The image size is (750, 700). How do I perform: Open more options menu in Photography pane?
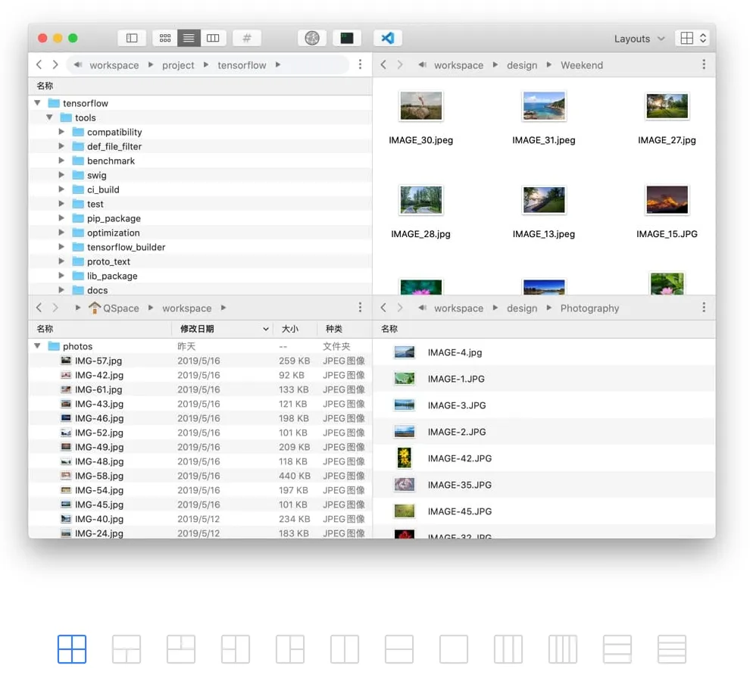[704, 308]
